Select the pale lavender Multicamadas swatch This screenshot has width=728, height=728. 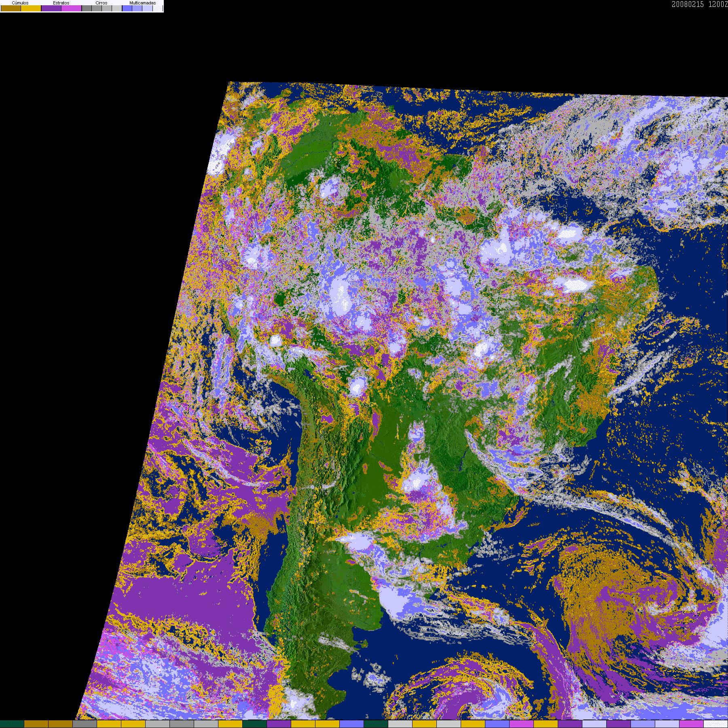(148, 8)
